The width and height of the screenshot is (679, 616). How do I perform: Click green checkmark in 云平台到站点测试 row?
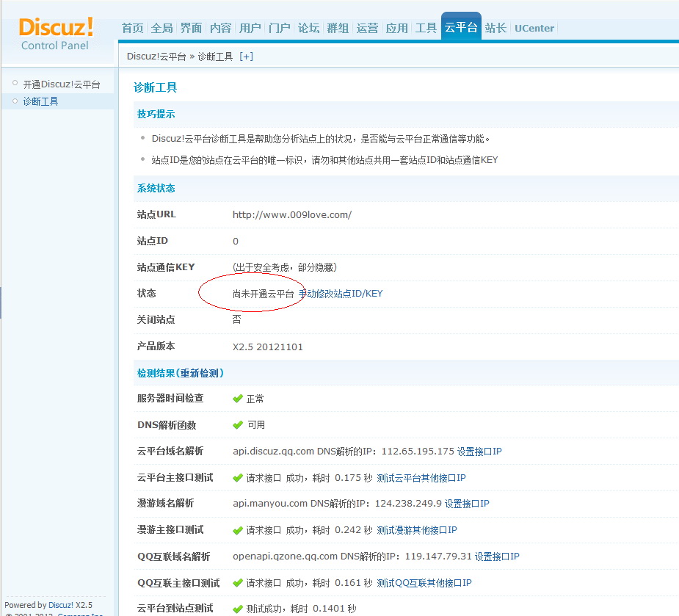tap(238, 609)
